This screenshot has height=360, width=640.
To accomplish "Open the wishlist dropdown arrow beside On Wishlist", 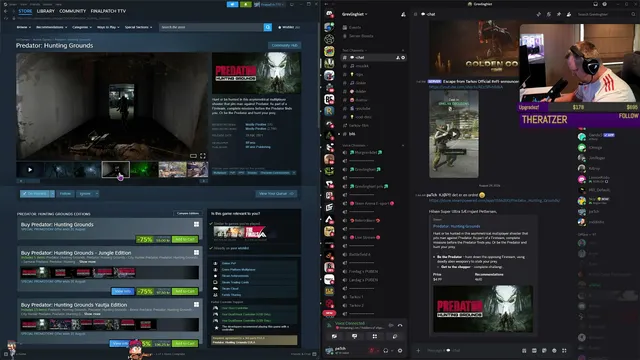I will click(52, 193).
